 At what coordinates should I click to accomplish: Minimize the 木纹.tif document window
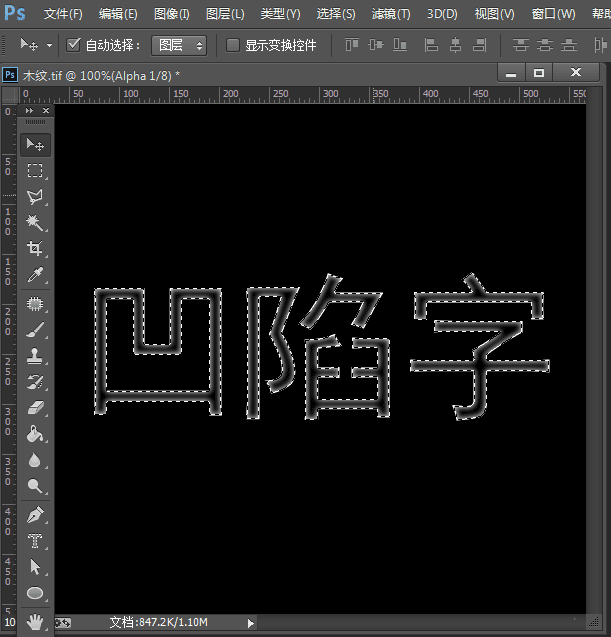point(511,73)
